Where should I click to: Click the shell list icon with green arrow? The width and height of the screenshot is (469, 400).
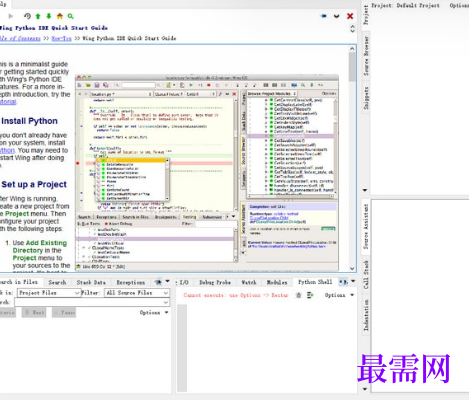(310, 295)
